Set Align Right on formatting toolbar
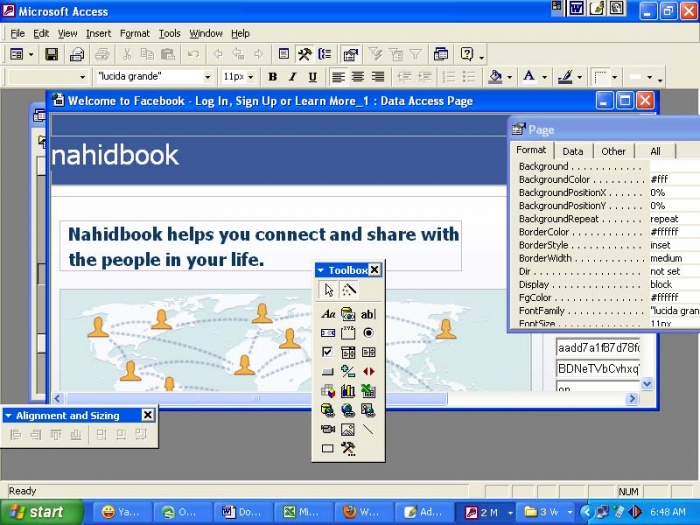This screenshot has width=700, height=525. [378, 77]
